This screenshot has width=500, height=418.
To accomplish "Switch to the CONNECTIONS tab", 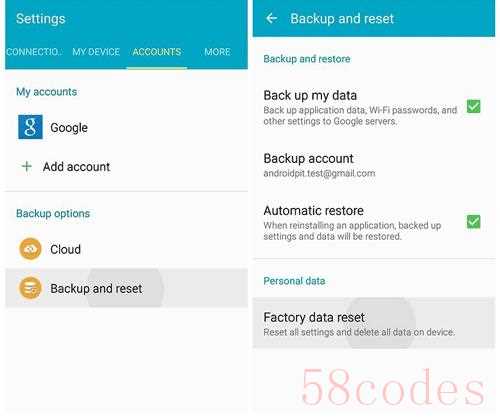I will [34, 52].
